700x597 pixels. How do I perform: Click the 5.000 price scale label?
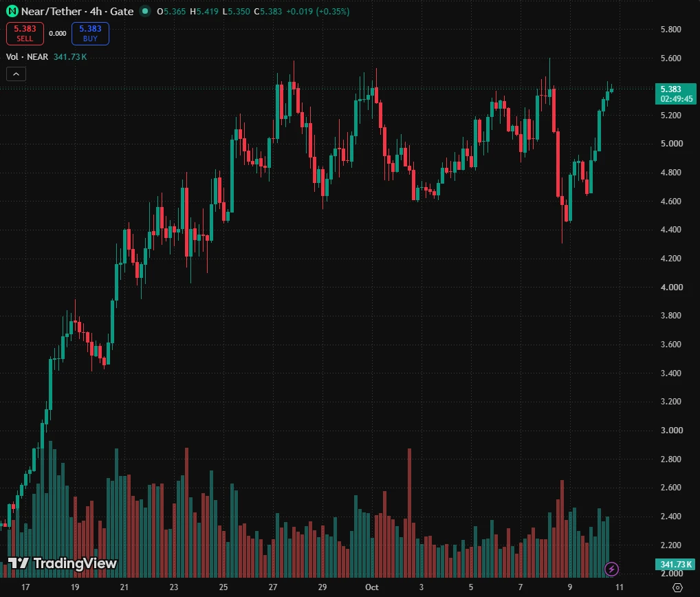coord(671,143)
